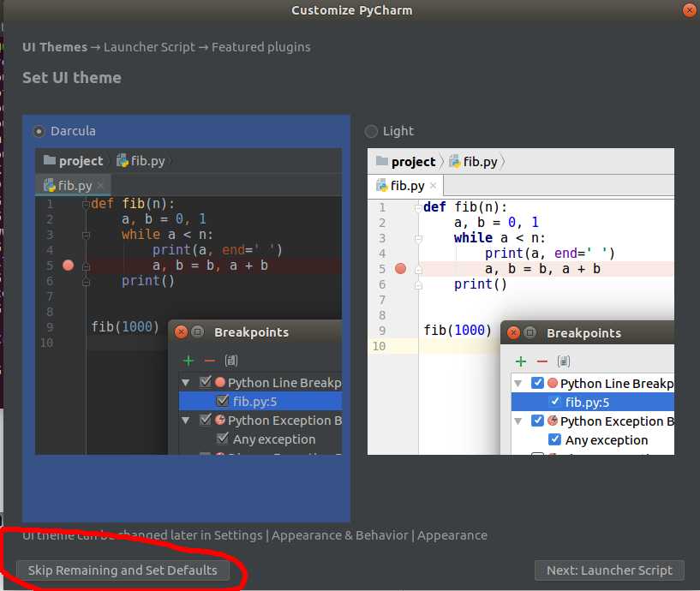700x591 pixels.
Task: Click Python file icon in Light breadcrumb
Action: click(455, 161)
